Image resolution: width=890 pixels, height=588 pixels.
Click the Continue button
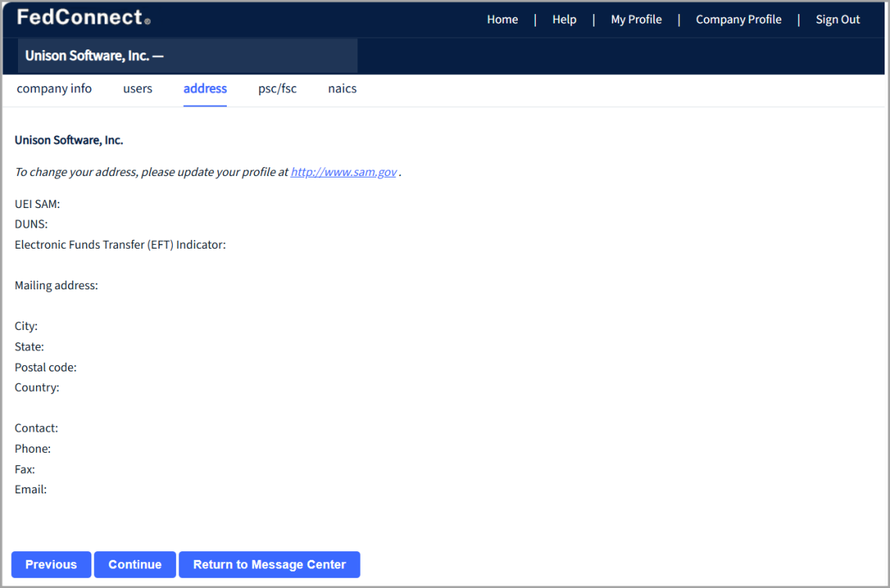tap(135, 565)
